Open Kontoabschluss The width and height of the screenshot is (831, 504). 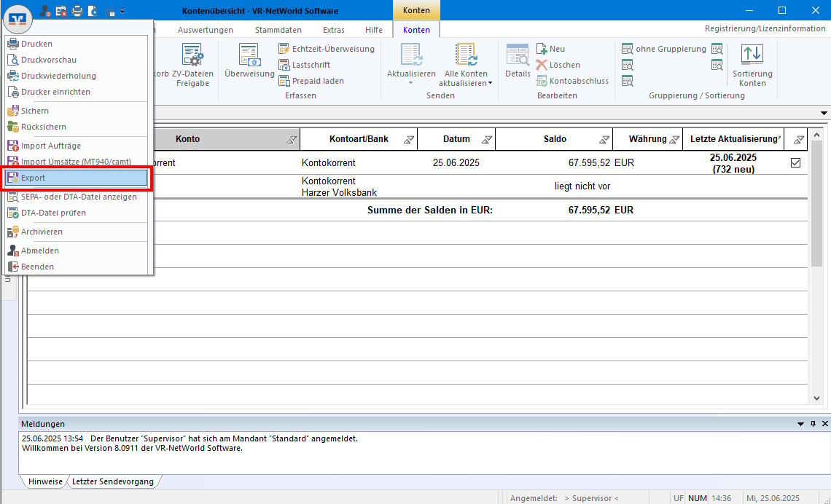(x=572, y=81)
